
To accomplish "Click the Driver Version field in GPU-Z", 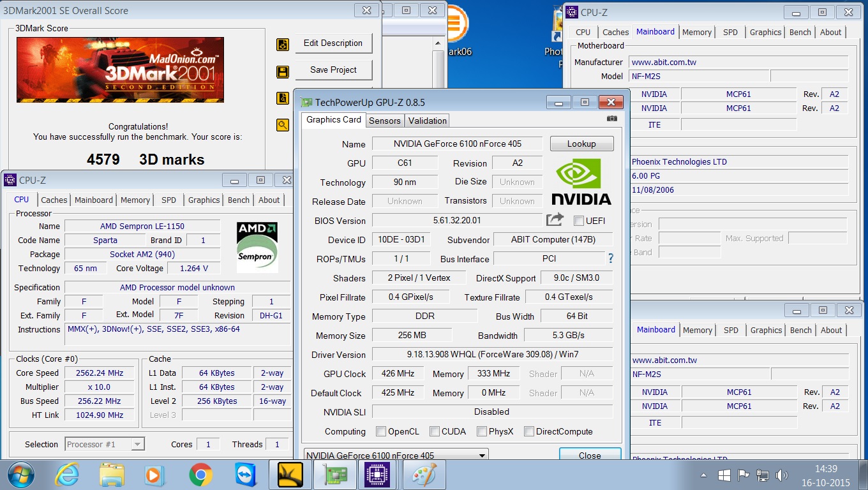I will (492, 354).
